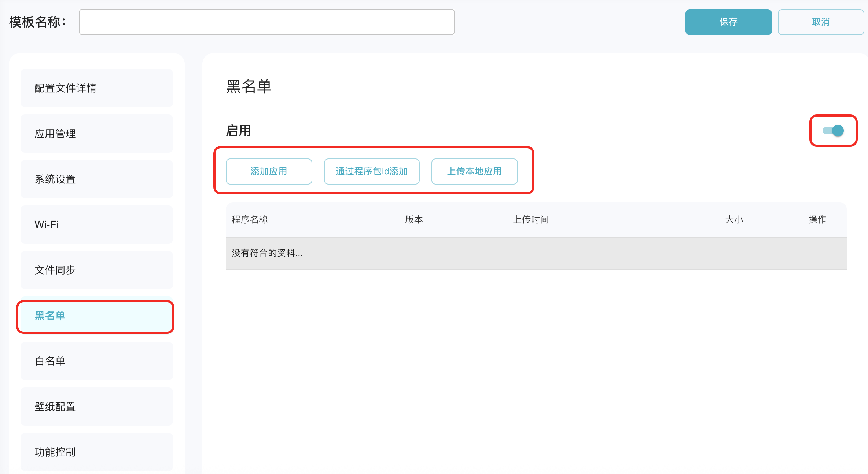Navigate to 壁纸配置 section
The height and width of the screenshot is (474, 868).
[x=96, y=406]
